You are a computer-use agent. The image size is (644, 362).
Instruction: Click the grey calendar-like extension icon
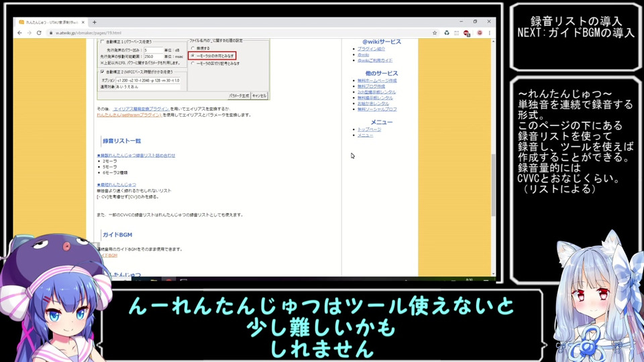(456, 33)
